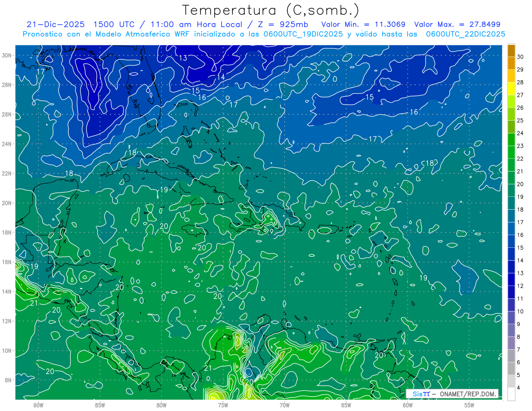Click the teal colorbar segment between 18 and 19
The width and height of the screenshot is (532, 411).
click(511, 204)
